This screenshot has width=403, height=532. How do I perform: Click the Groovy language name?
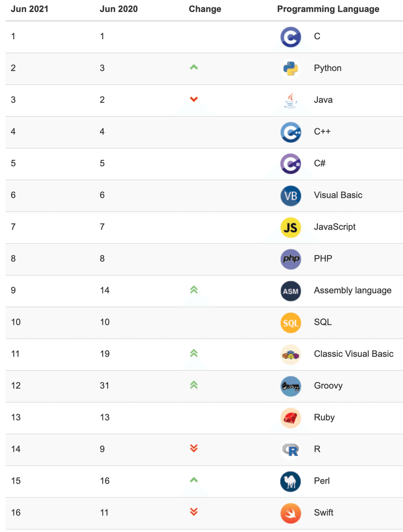click(x=328, y=386)
